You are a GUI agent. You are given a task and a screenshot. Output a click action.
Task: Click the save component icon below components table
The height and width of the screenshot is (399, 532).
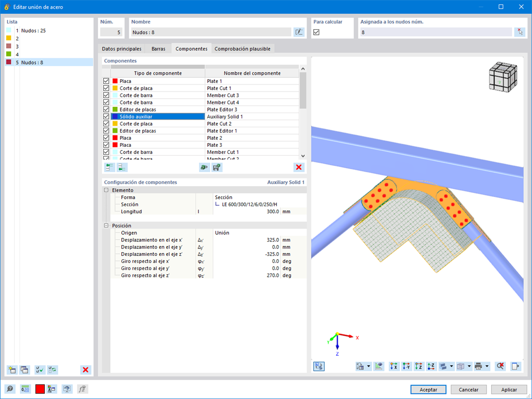[x=217, y=167]
